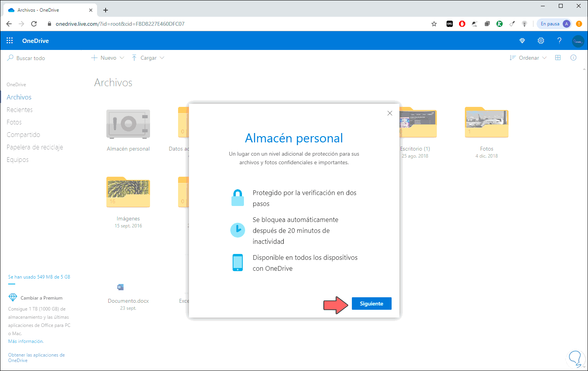Click the storage usage link 549 MB
588x371 pixels.
click(39, 277)
